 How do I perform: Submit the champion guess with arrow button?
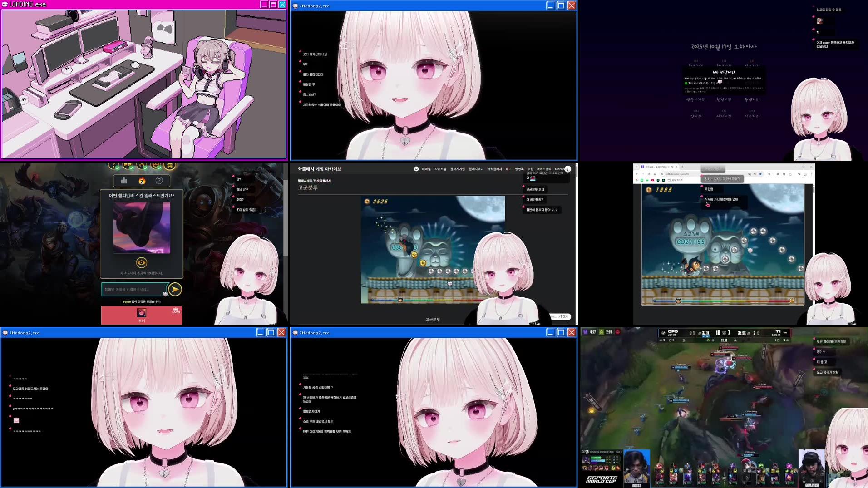point(175,289)
